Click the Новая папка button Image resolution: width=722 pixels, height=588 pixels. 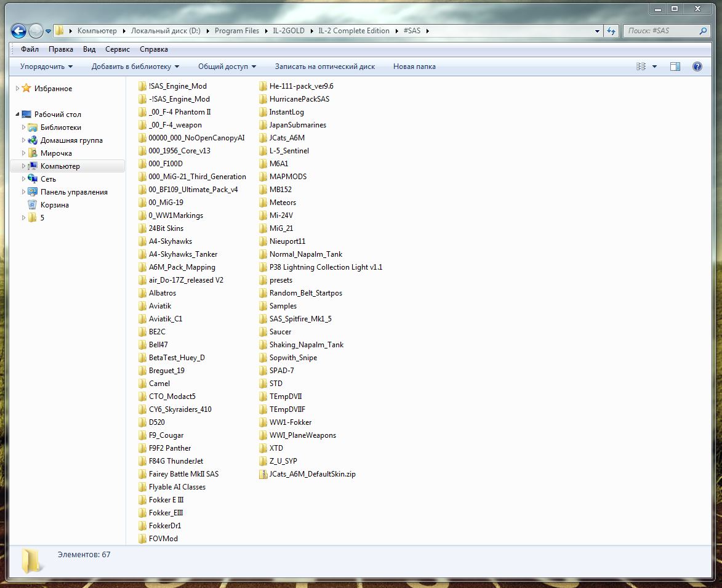coord(414,66)
